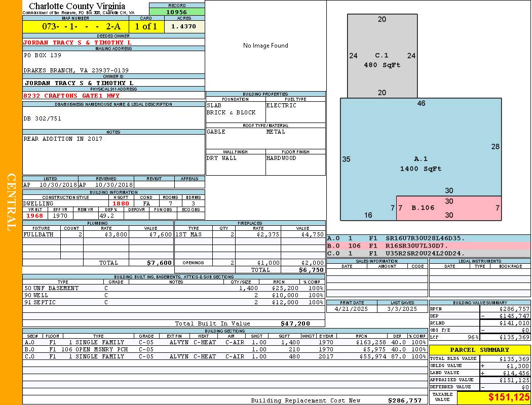Select the pink B.0 legend row
Viewport: 532px width, 405px height.
tap(428, 246)
